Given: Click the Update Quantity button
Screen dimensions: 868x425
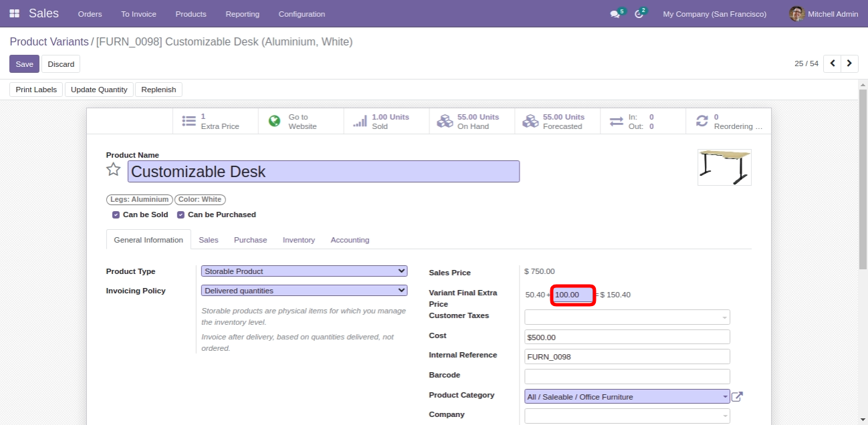Looking at the screenshot, I should (99, 90).
